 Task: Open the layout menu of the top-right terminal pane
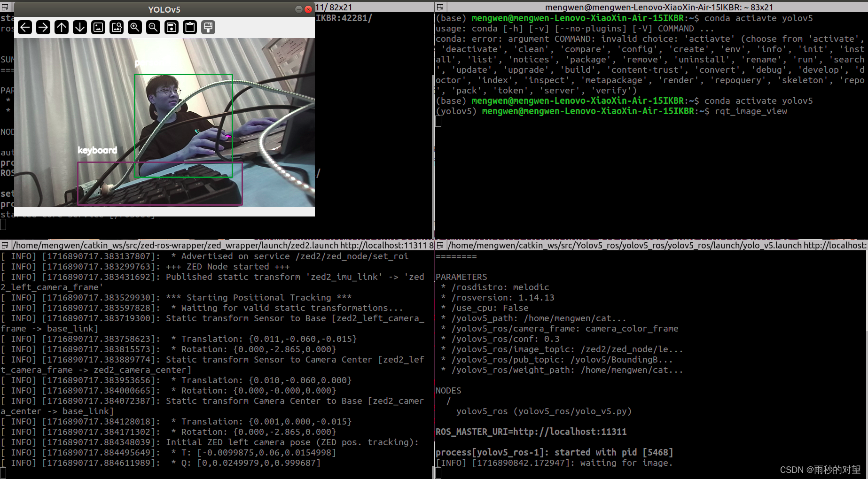coord(440,7)
